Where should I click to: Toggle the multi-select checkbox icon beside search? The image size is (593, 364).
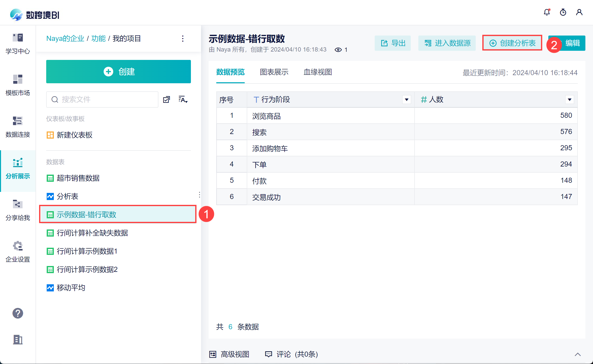click(167, 100)
